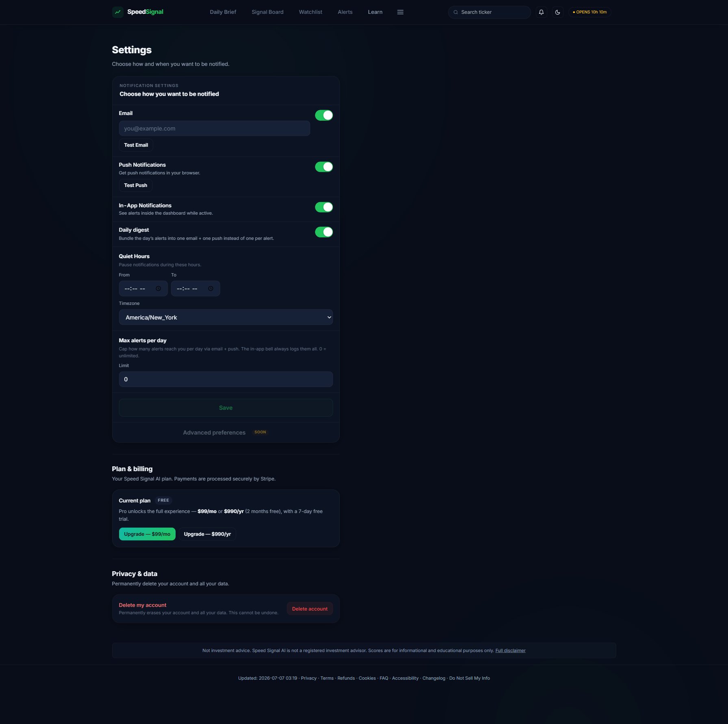This screenshot has height=724, width=728.
Task: Click the 'Quiet Hours' label
Action: [x=134, y=257]
